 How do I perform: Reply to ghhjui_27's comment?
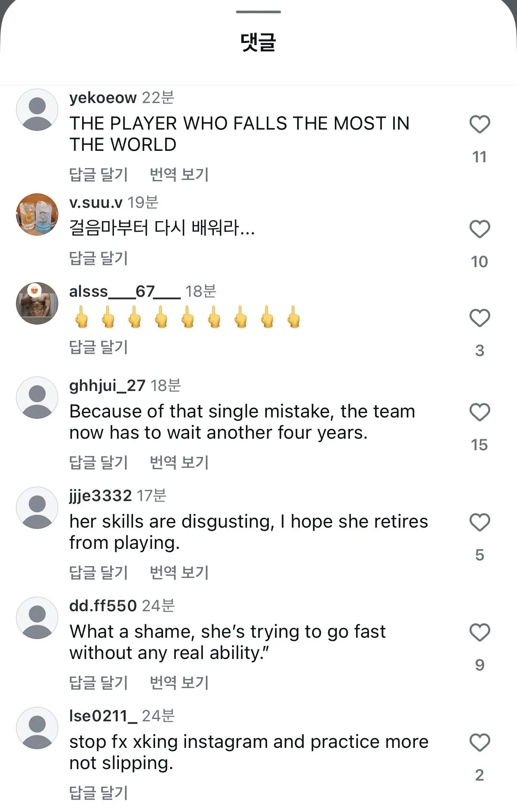pos(98,462)
